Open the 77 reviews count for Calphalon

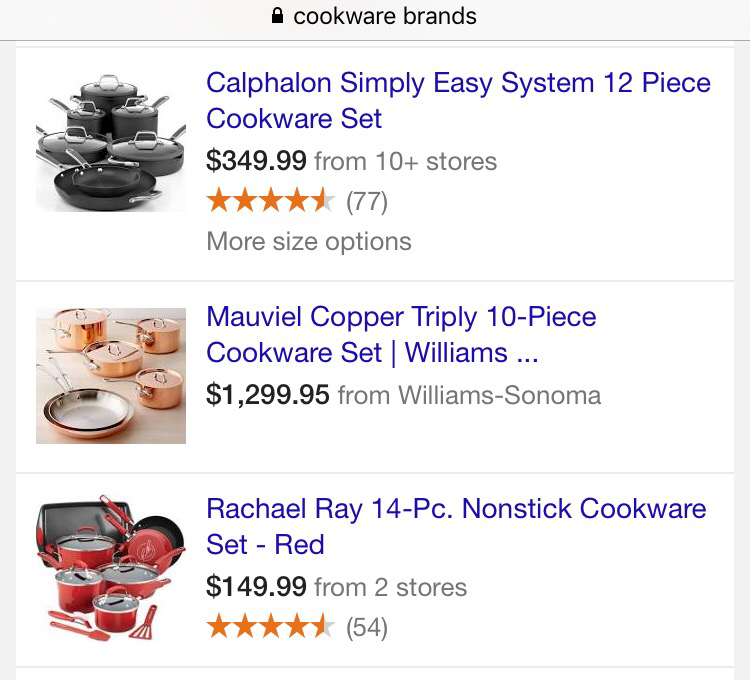click(x=366, y=202)
